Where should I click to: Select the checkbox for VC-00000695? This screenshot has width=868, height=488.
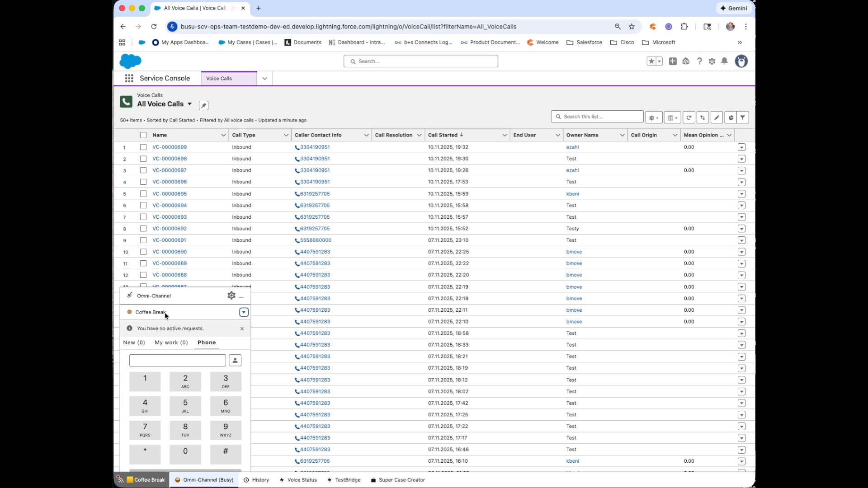[143, 193]
